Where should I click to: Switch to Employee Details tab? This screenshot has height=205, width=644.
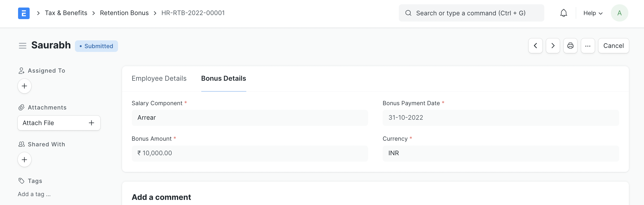(x=159, y=78)
